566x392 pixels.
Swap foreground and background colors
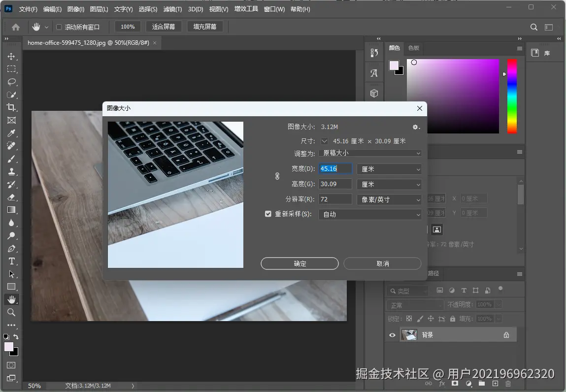tap(16, 336)
